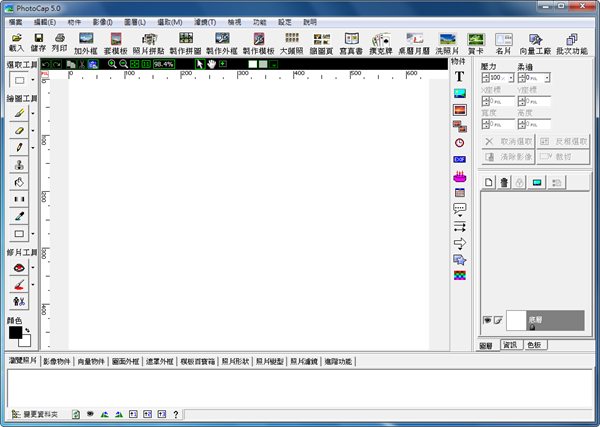The width and height of the screenshot is (600, 427).
Task: Open the 照片拼貼 photo collage tool
Action: coord(149,43)
